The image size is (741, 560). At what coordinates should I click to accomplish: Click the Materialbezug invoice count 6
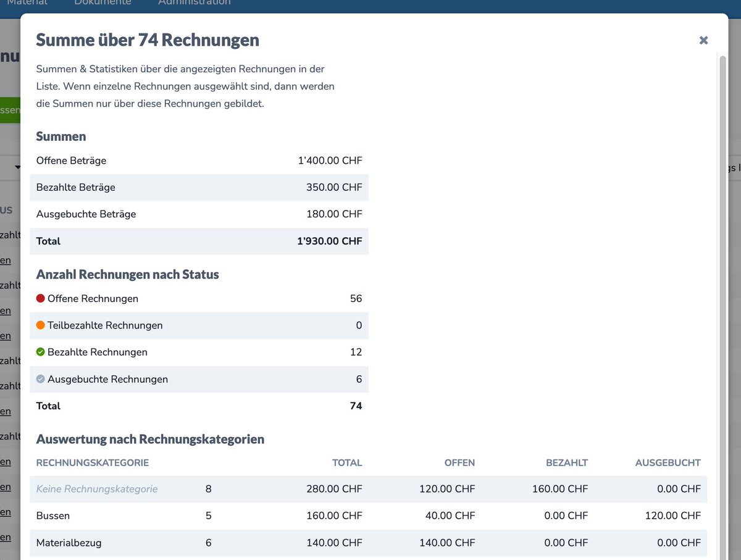pos(209,543)
